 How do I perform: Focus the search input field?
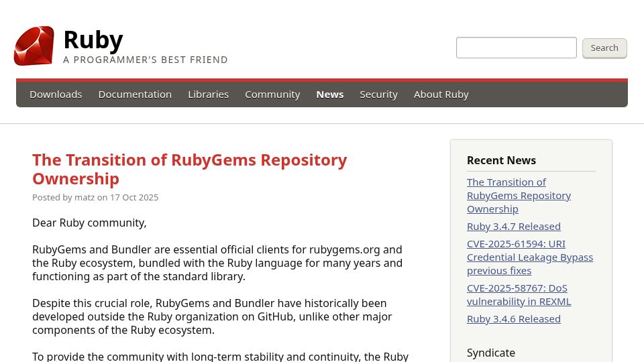(517, 48)
